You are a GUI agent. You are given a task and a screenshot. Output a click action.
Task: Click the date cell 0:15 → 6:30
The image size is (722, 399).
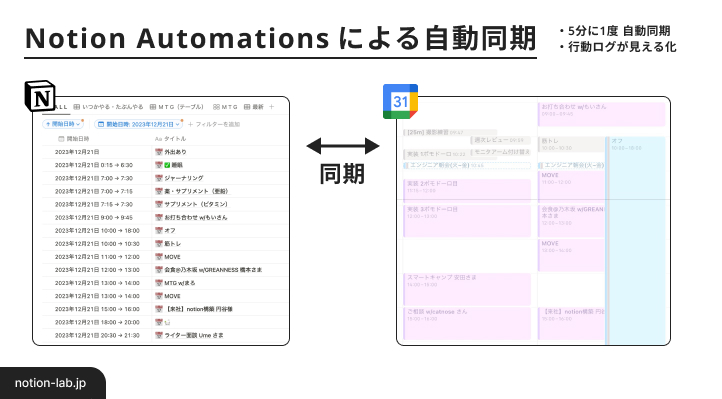(94, 165)
